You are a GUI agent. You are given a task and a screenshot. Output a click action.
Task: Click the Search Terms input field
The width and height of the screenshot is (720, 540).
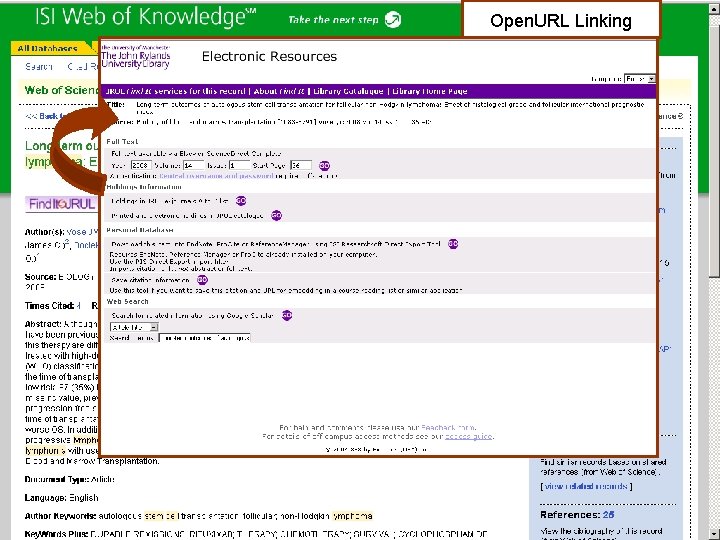204,338
